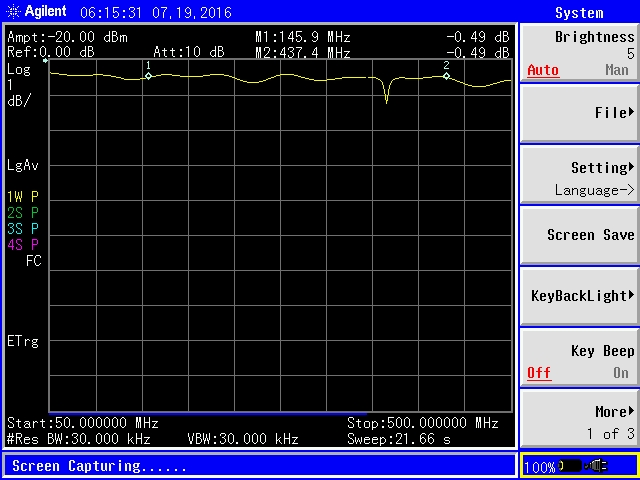Expand the Setting Language submenu
The image size is (640, 480).
click(579, 177)
